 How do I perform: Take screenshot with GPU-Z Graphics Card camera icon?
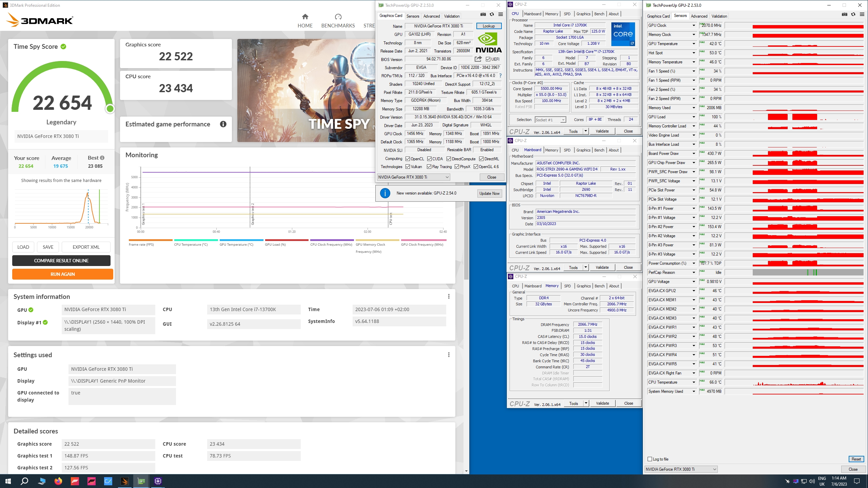coord(483,15)
